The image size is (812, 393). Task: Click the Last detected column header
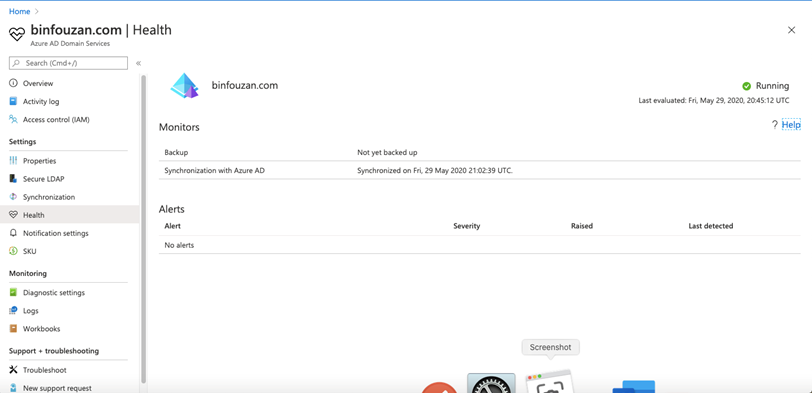tap(710, 226)
